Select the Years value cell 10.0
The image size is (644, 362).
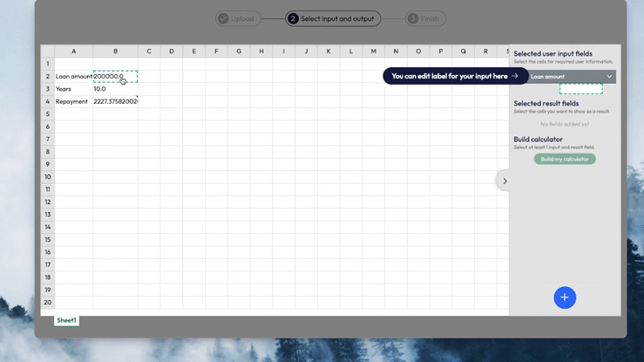[x=115, y=89]
